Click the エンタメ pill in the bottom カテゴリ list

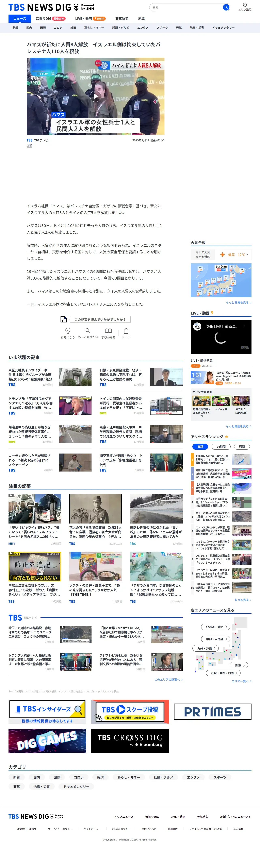(x=193, y=777)
